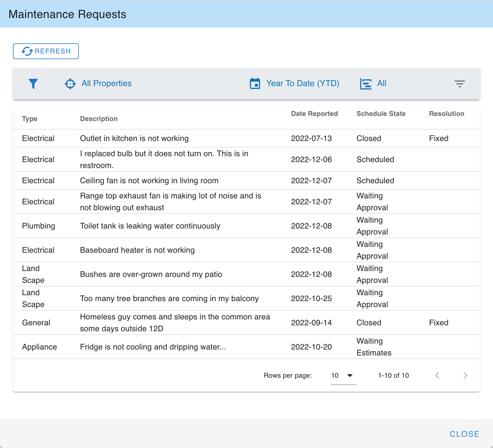Click the Maintenance Requests dialog title

67,14
